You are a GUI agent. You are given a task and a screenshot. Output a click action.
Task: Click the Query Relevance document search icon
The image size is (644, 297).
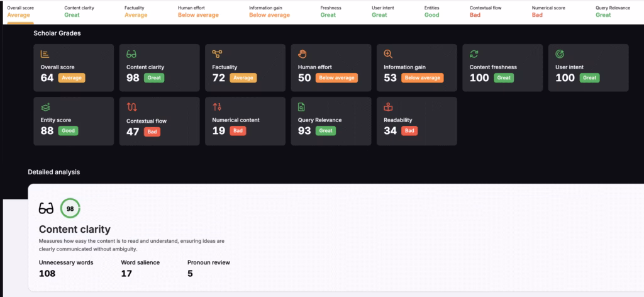[303, 107]
